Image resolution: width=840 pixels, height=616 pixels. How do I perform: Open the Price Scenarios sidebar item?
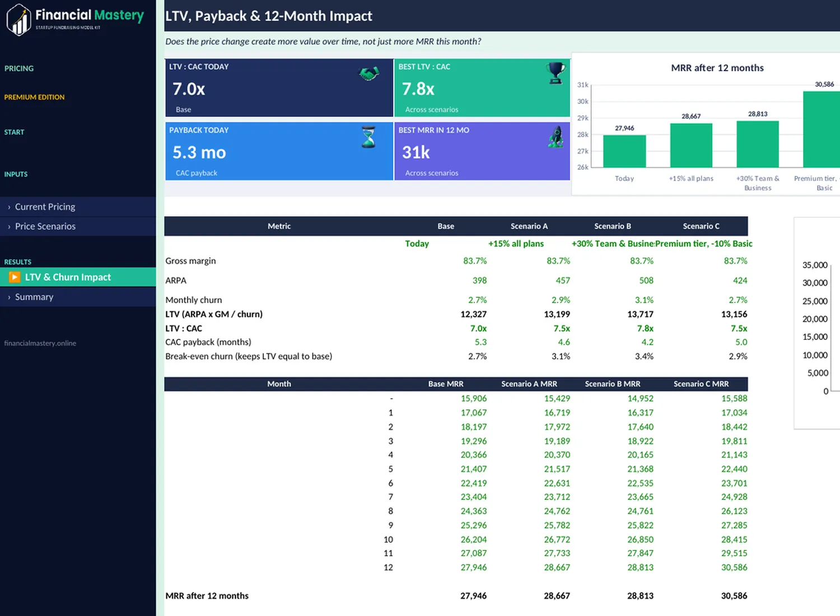point(78,226)
